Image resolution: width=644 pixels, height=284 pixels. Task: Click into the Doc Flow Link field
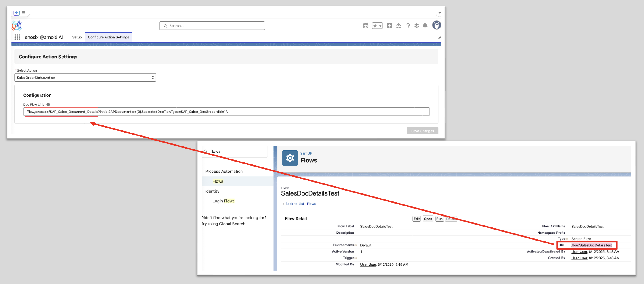(226, 112)
